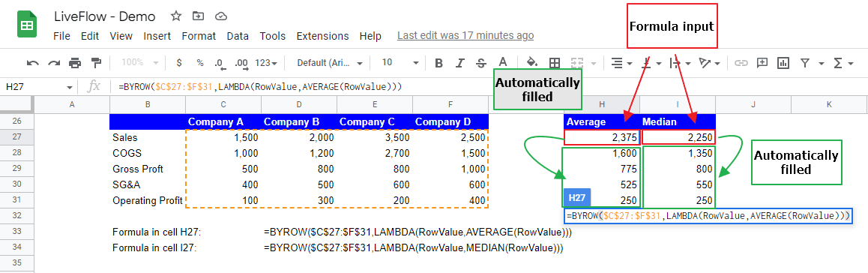Click the merge cells icon
The image size is (868, 273).
coord(577,63)
